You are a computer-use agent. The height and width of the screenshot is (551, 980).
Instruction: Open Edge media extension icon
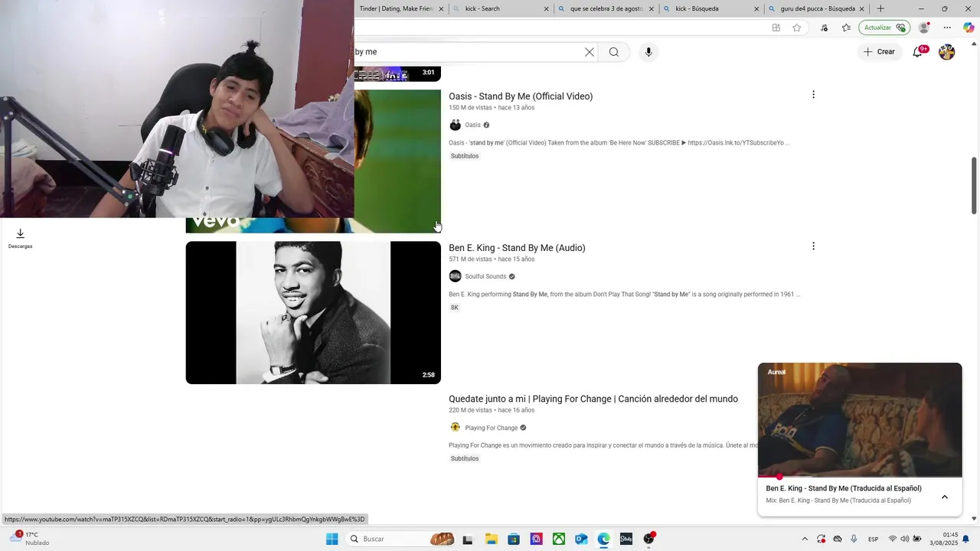[x=824, y=28]
